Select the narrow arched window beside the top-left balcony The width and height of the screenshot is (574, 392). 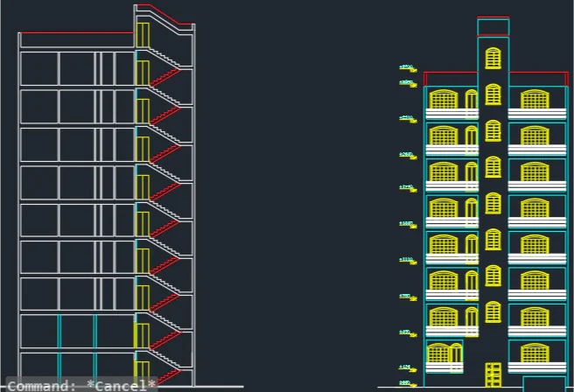pos(472,100)
